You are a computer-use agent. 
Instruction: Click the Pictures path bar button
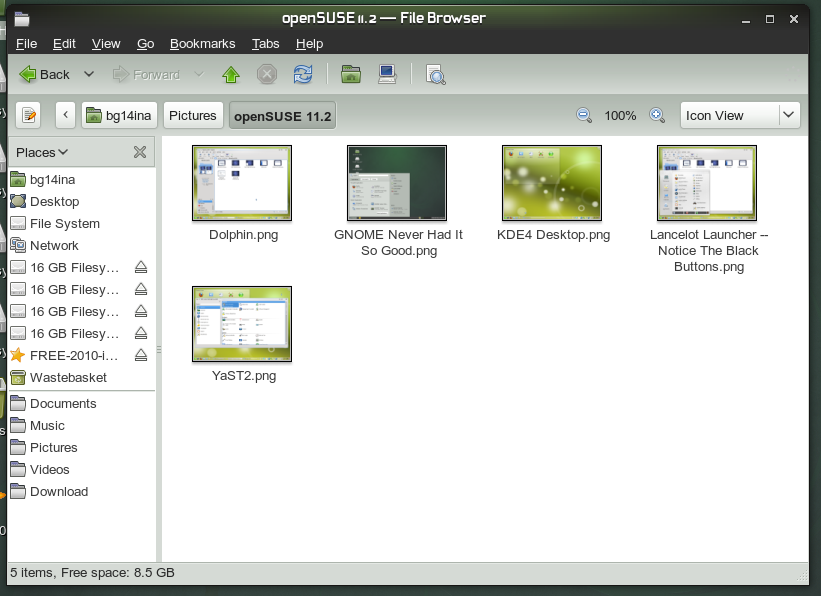(192, 115)
